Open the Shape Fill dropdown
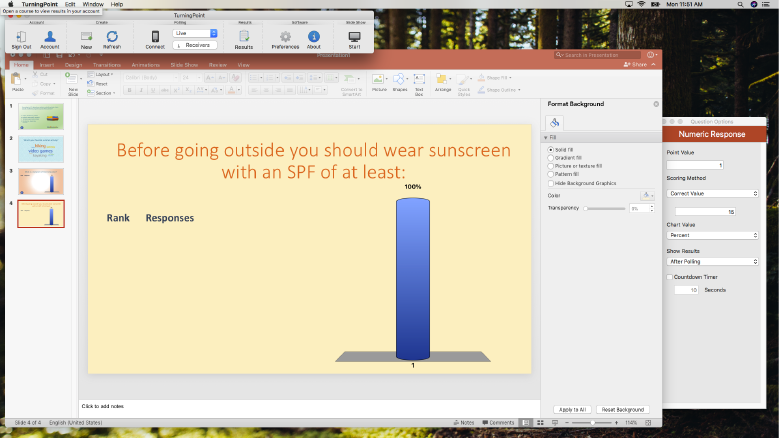 (494, 78)
